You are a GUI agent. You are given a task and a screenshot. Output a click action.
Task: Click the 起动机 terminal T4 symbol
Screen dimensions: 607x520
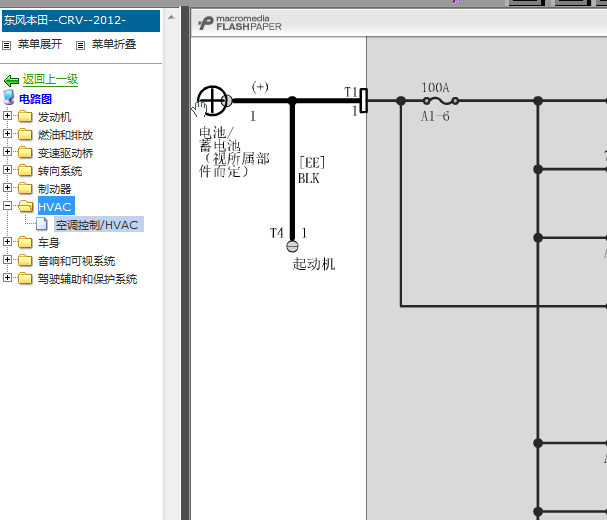point(292,246)
